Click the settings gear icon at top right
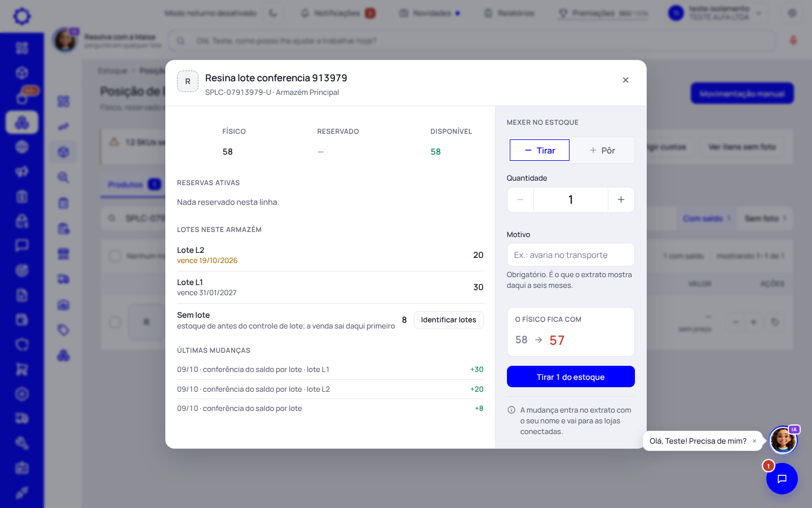The width and height of the screenshot is (812, 508). pyautogui.click(x=792, y=13)
